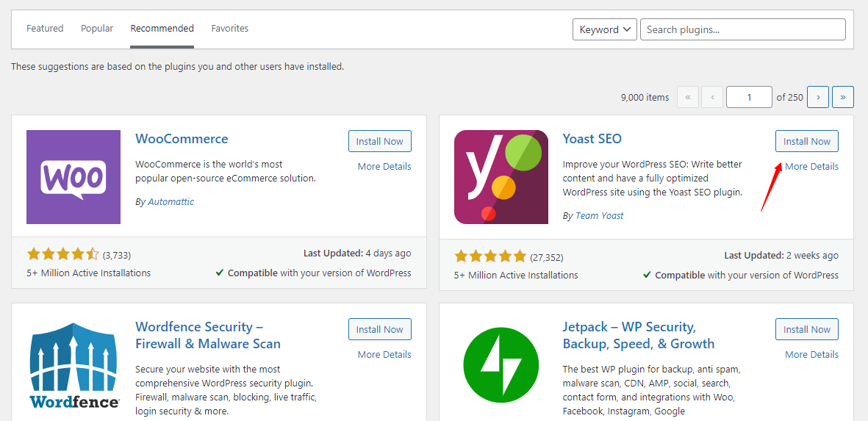This screenshot has width=868, height=421.
Task: Open the Automattic author link
Action: click(x=171, y=202)
